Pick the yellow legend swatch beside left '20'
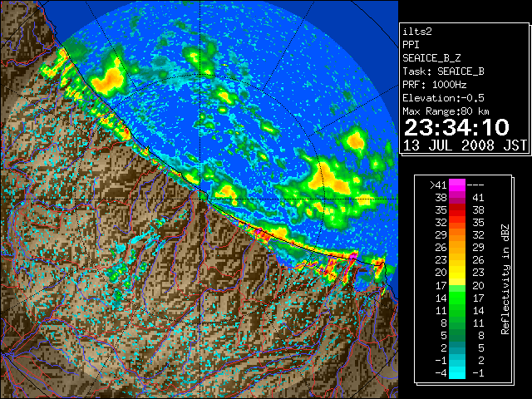Viewport: 532px width, 399px height. (x=457, y=273)
